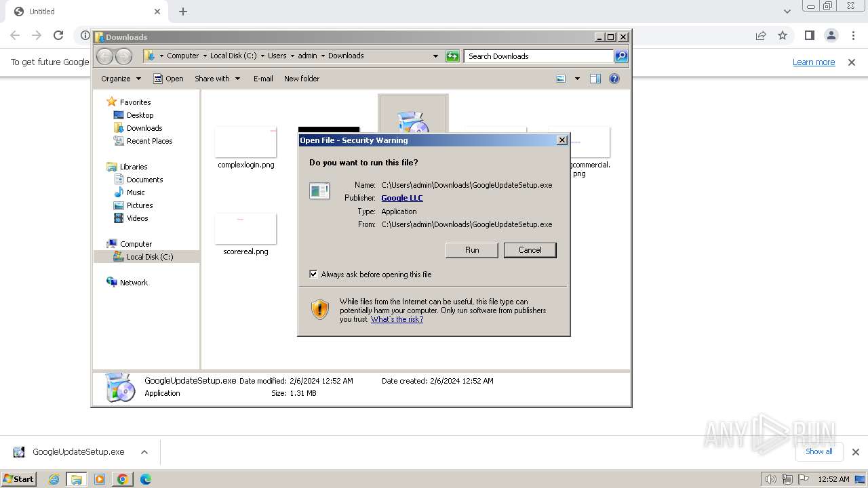The height and width of the screenshot is (488, 868).
Task: Close the Security Warning dialog with X
Action: 561,140
